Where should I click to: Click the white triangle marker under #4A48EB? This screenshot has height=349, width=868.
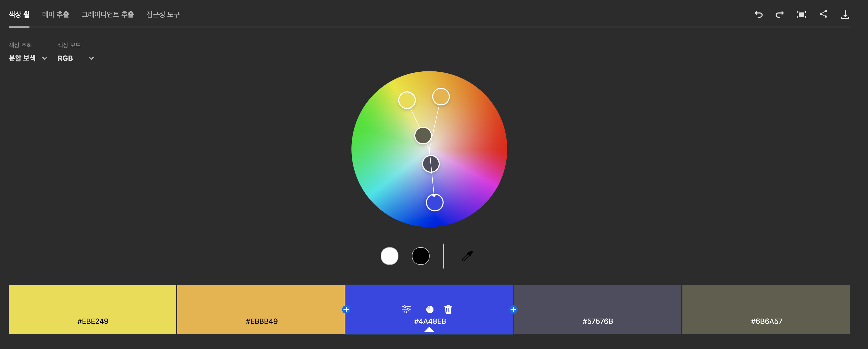pos(429,330)
